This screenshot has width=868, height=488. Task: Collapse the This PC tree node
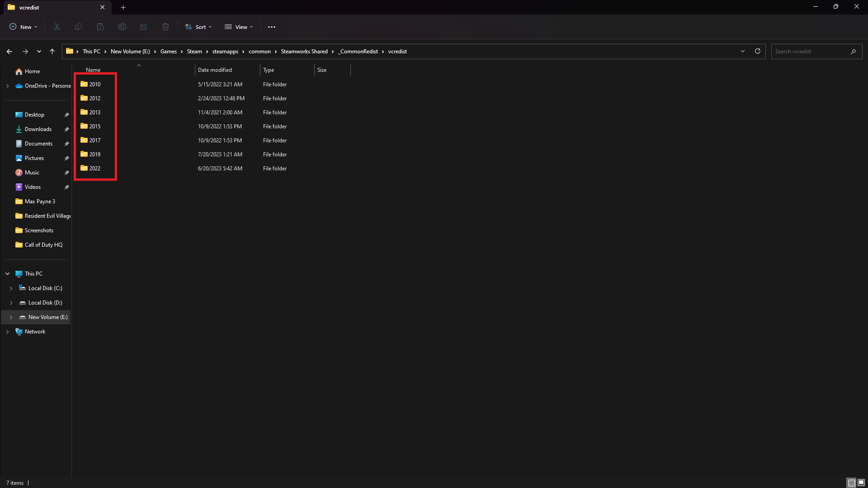pyautogui.click(x=8, y=274)
